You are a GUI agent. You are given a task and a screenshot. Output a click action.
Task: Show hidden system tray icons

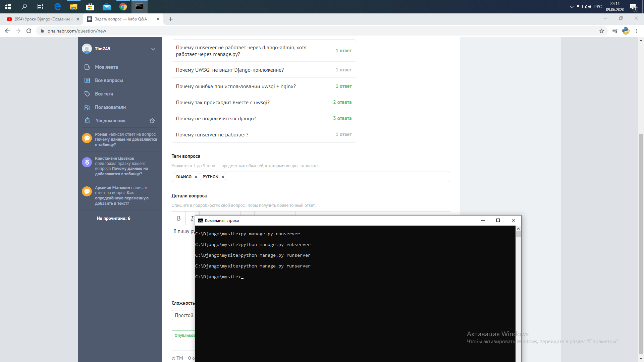(572, 7)
